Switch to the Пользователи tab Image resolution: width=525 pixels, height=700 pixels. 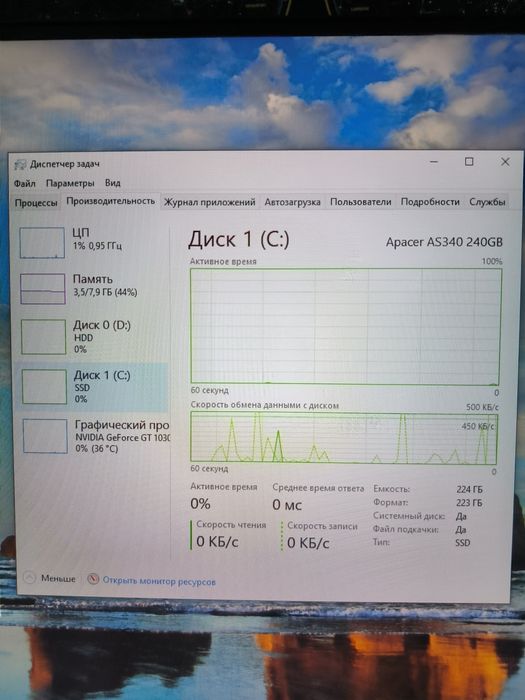360,202
